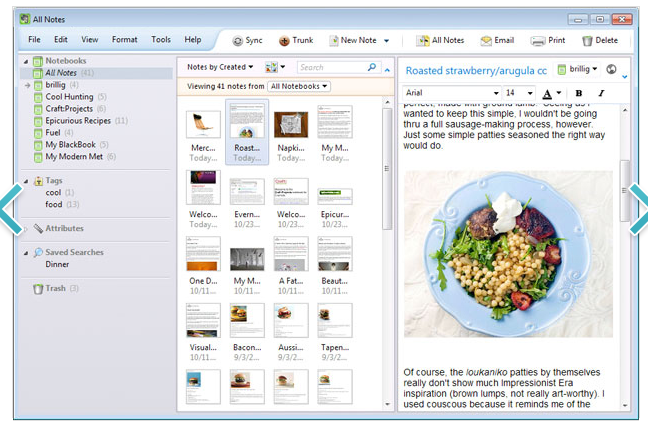Image resolution: width=648 pixels, height=429 pixels.
Task: Open the Tools menu
Action: (161, 40)
